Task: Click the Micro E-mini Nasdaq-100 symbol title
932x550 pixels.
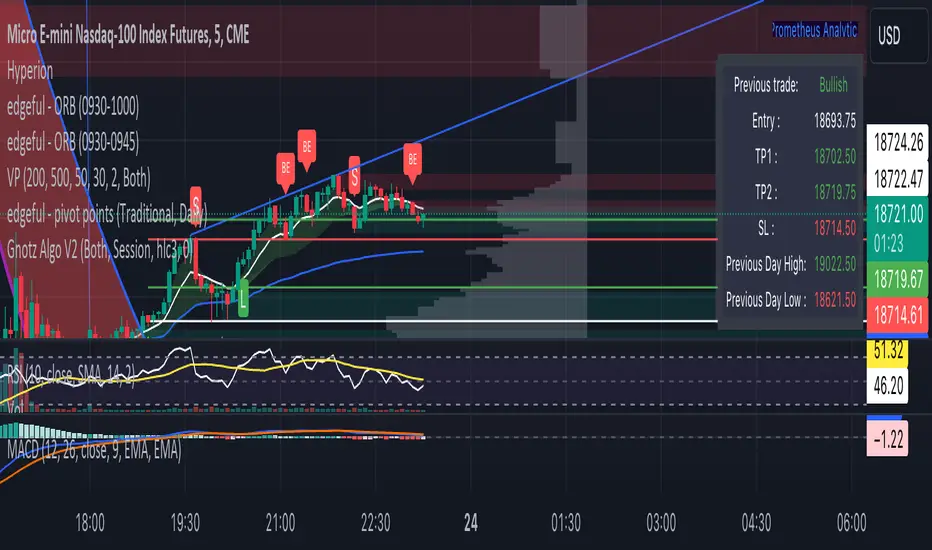Action: click(128, 34)
